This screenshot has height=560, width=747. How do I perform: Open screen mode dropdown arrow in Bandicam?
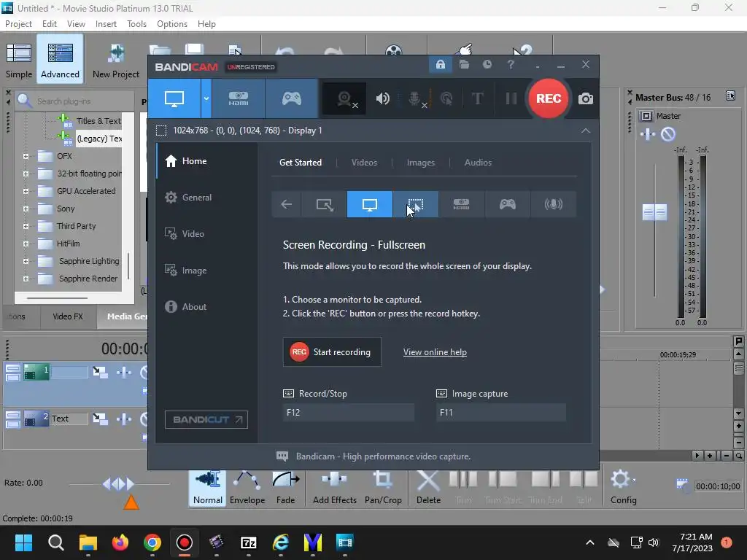[x=206, y=98]
